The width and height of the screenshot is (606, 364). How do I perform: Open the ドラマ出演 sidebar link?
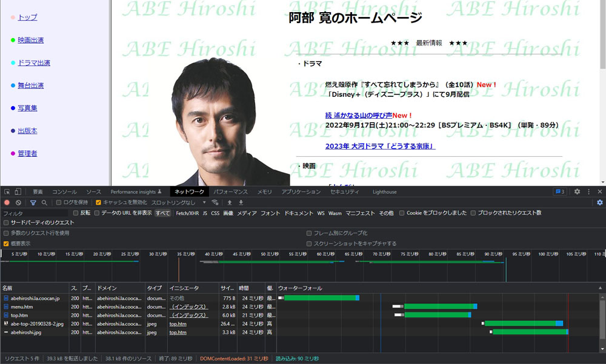(x=34, y=62)
